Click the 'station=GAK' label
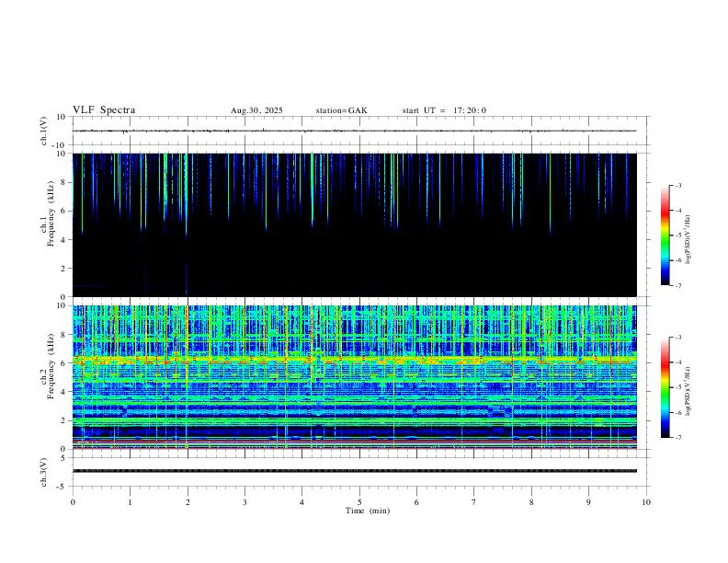The image size is (728, 563). [x=342, y=110]
